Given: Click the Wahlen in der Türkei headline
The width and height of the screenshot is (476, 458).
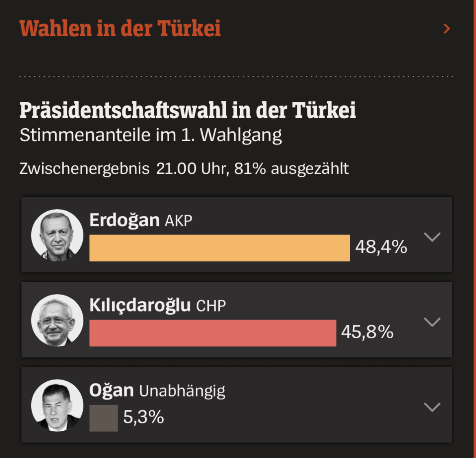Looking at the screenshot, I should click(x=120, y=28).
